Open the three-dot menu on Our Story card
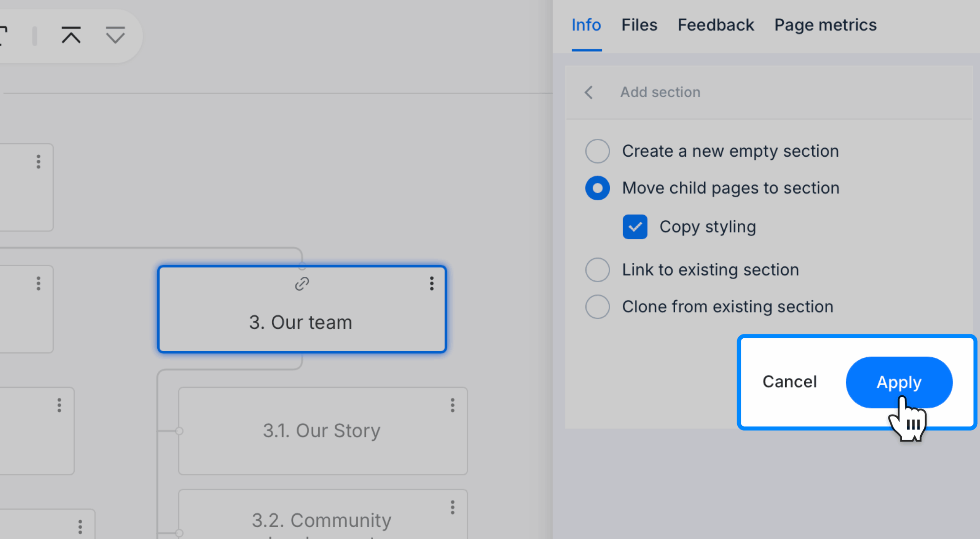This screenshot has width=980, height=539. tap(452, 405)
